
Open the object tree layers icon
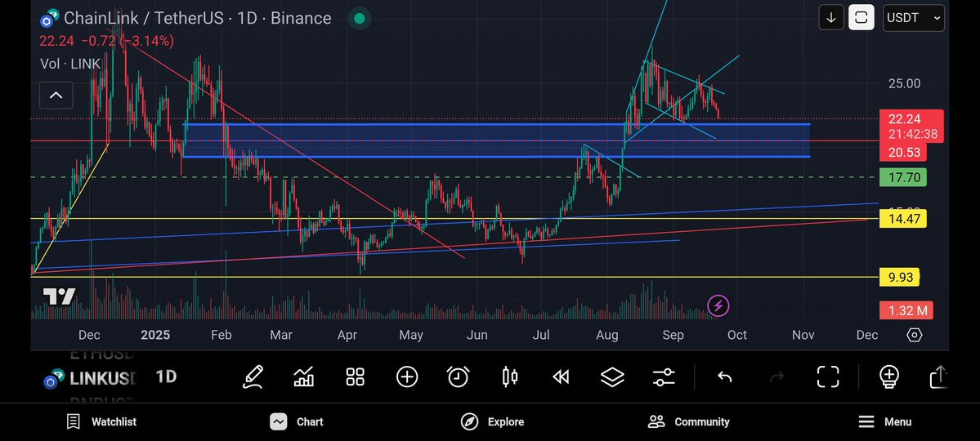coord(612,376)
